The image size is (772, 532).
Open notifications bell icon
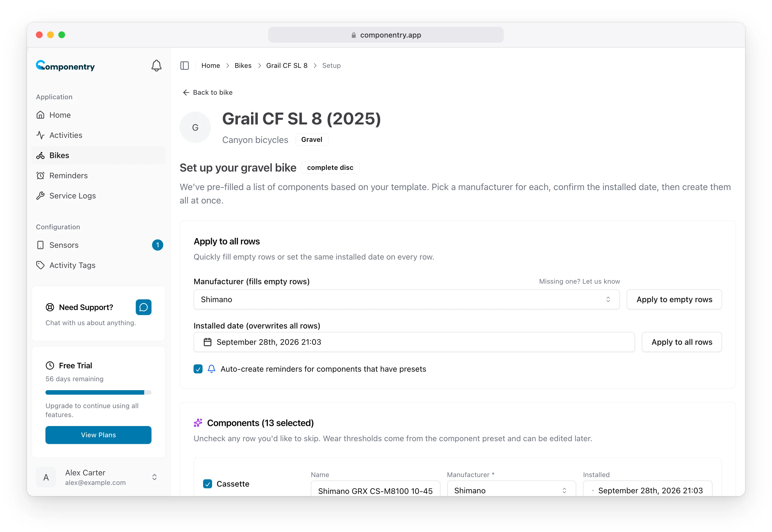[156, 66]
